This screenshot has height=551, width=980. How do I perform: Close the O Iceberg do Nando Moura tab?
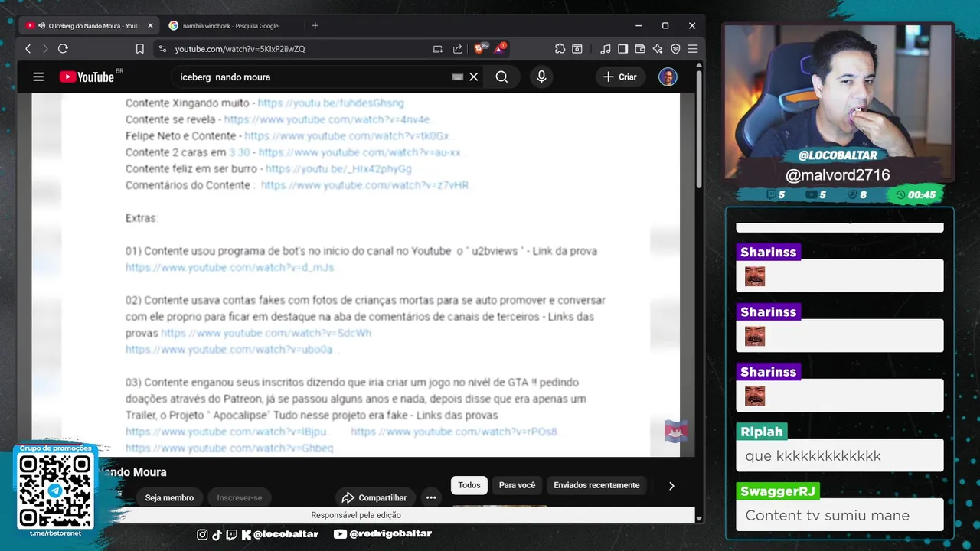150,25
